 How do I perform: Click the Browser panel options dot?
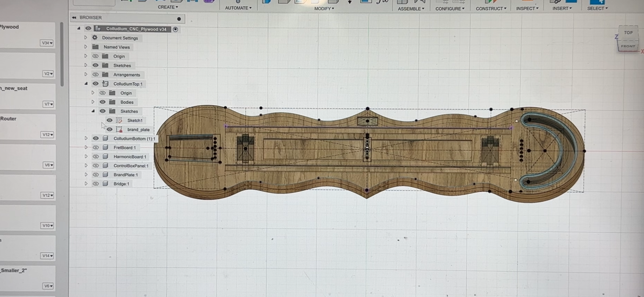coord(179,19)
